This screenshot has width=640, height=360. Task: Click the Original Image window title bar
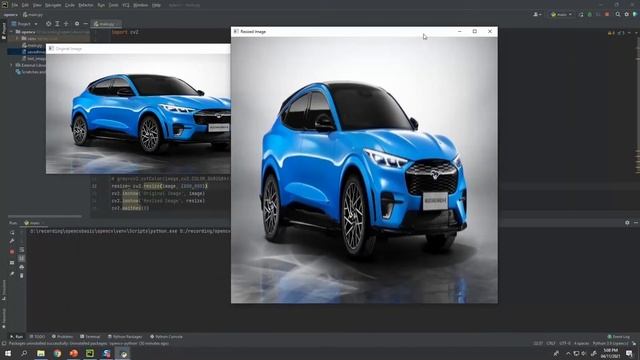click(138, 49)
